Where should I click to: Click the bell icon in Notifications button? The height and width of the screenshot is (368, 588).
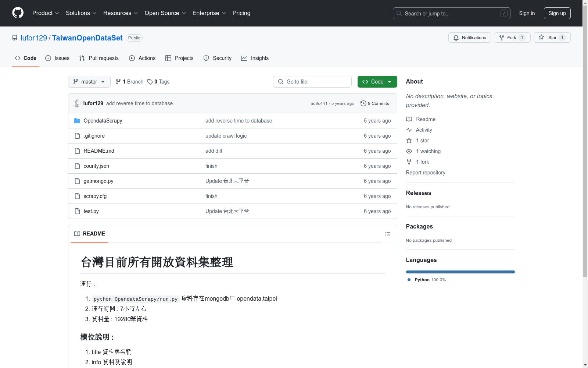[x=456, y=38]
